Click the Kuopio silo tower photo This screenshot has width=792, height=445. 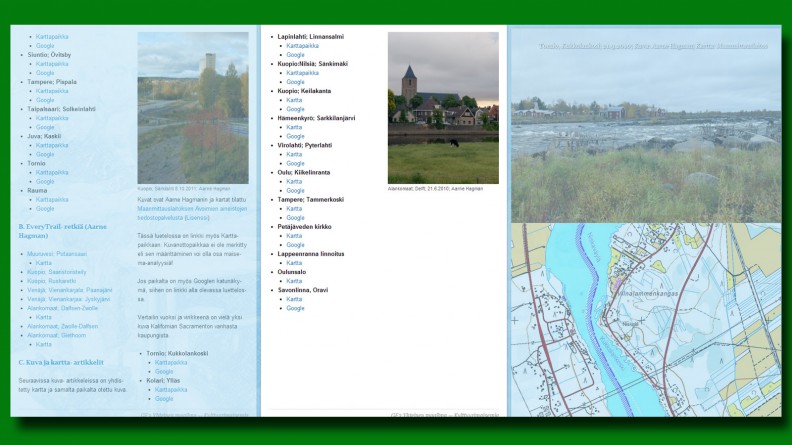click(x=192, y=108)
